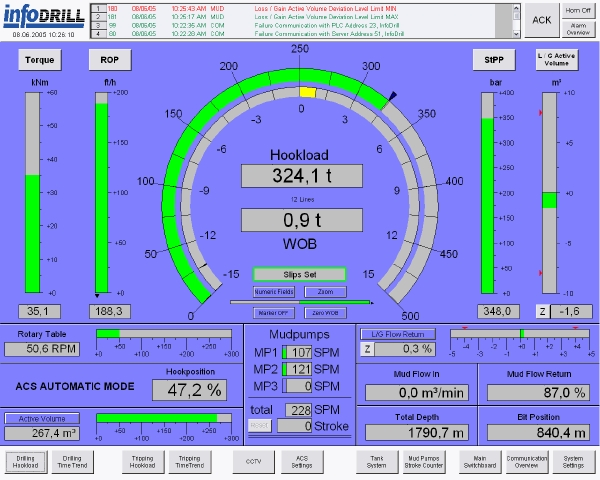Click the Z button beside -1,6 value
This screenshot has height=480, width=600.
click(543, 312)
